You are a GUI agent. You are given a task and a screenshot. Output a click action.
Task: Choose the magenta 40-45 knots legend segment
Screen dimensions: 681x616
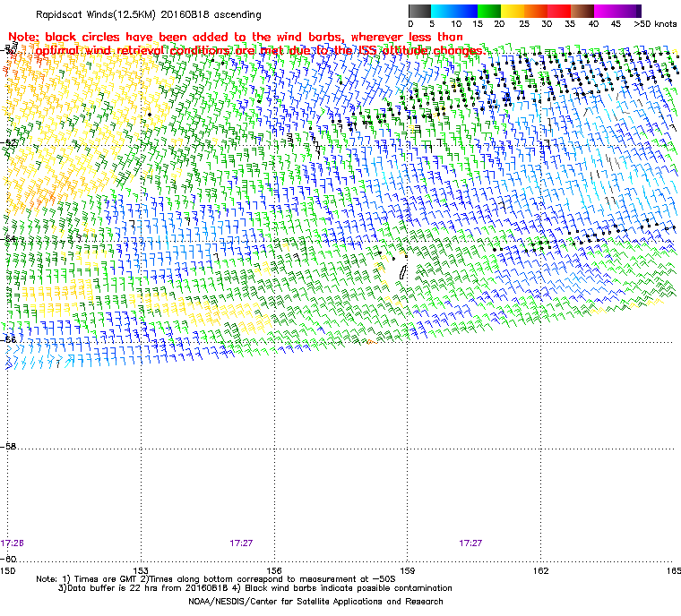[606, 11]
